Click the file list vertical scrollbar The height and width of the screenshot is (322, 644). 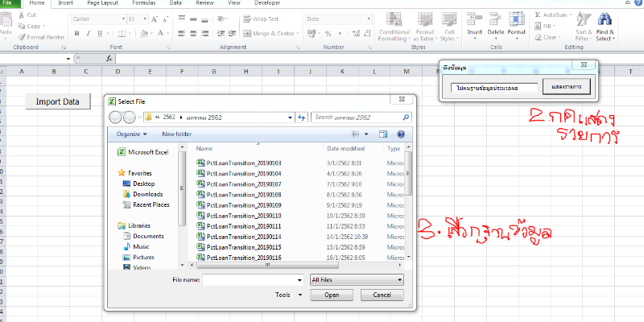[x=407, y=181]
